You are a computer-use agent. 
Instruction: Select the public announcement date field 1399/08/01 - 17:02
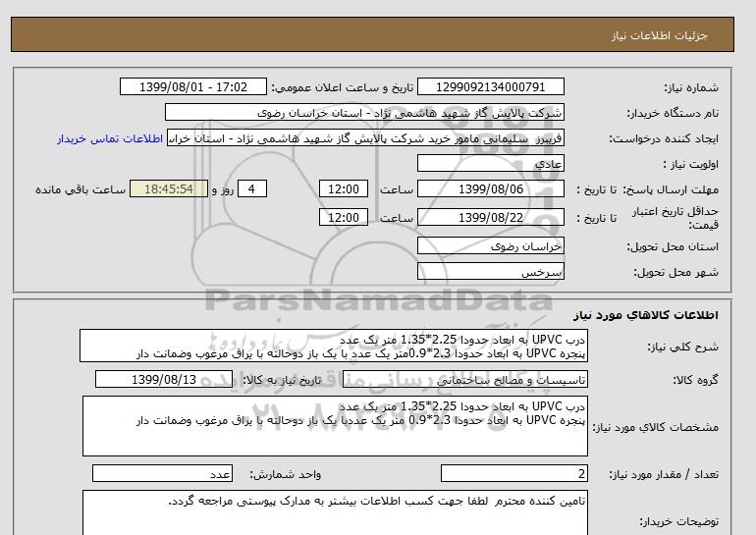click(x=191, y=87)
